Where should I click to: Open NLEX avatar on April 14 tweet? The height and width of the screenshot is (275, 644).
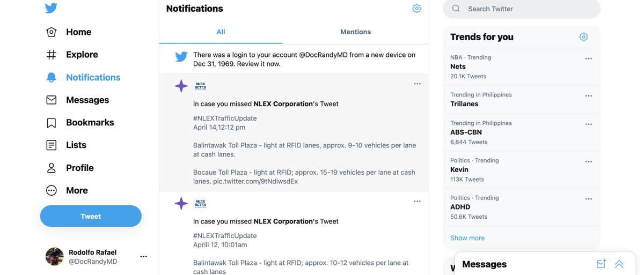tap(201, 86)
